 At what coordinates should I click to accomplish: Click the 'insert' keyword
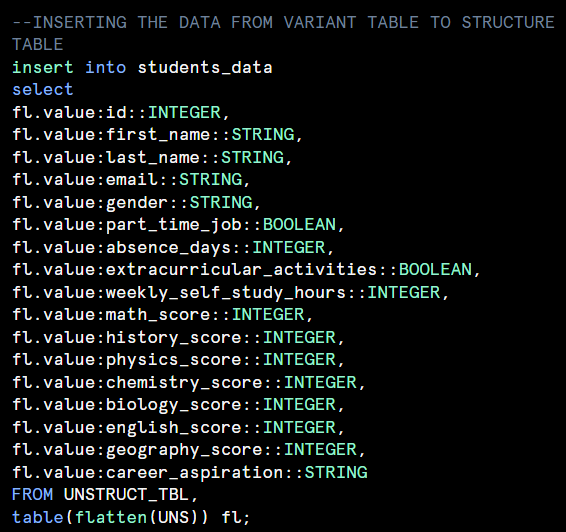[43, 67]
